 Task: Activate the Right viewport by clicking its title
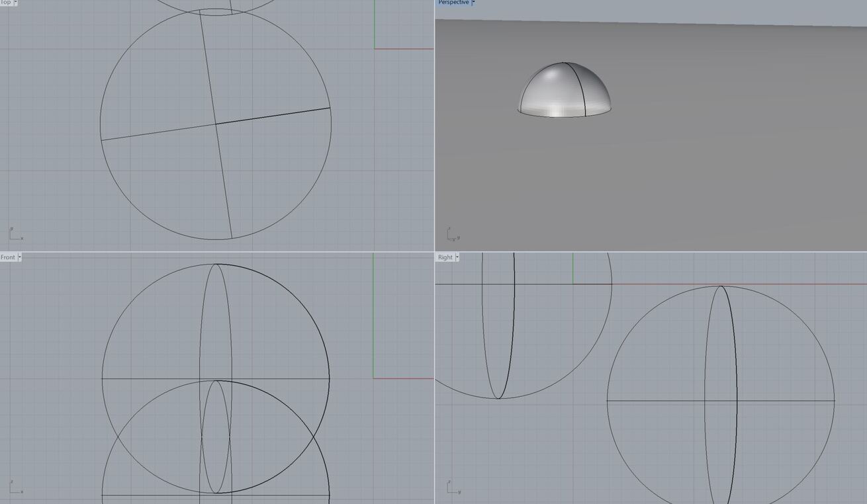444,257
